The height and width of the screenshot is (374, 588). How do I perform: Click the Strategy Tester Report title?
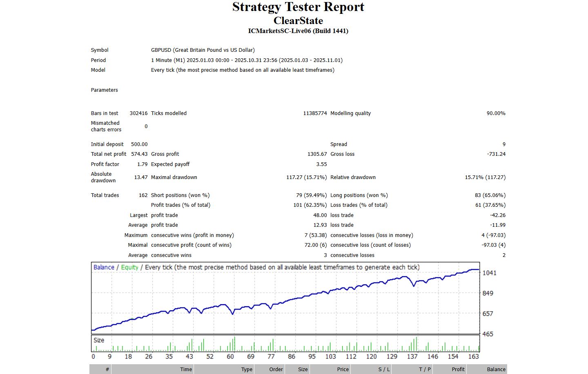point(298,7)
